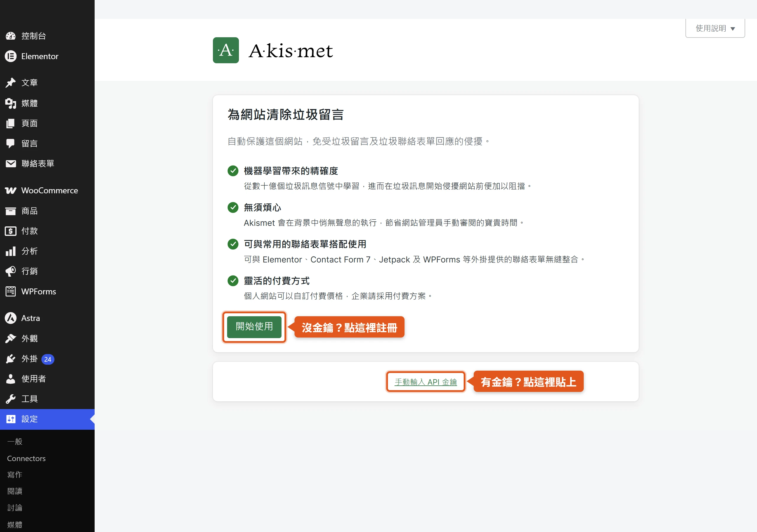757x532 pixels.
Task: Click the 手動輸入 API 金鑰 link
Action: click(x=426, y=382)
